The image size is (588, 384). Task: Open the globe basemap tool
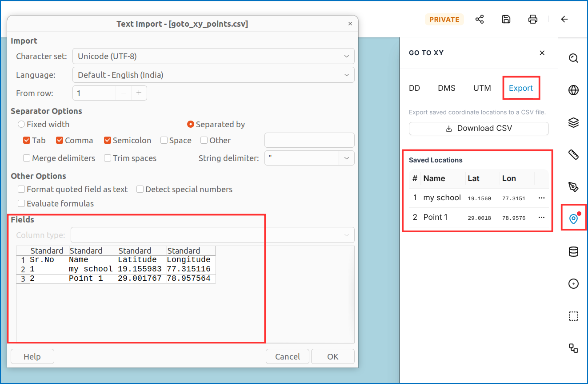click(574, 90)
